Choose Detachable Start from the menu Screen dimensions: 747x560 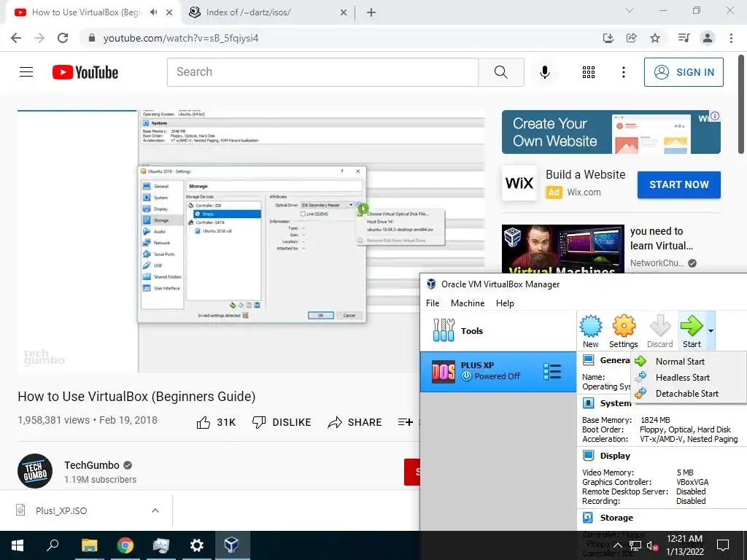tap(686, 394)
